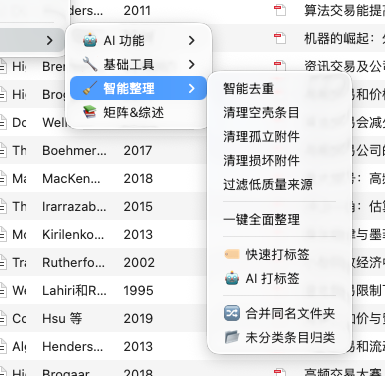Click document icon in Irarrazab 2015 row
385x376 pixels.
click(x=3, y=206)
